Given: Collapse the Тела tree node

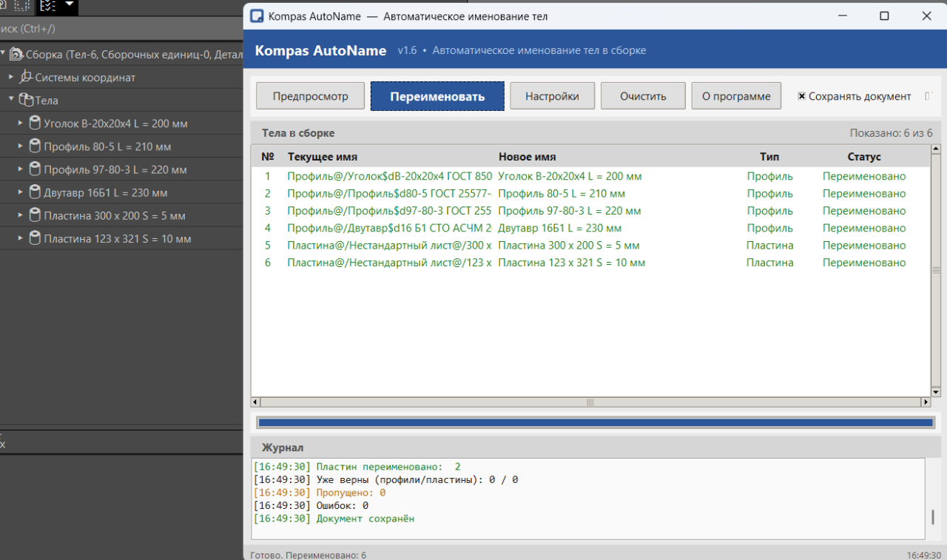Looking at the screenshot, I should tap(11, 100).
